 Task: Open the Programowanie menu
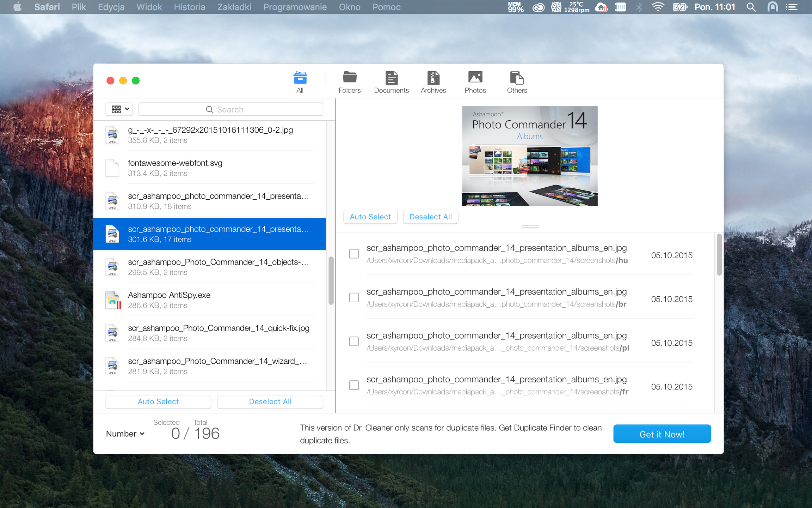(x=295, y=7)
